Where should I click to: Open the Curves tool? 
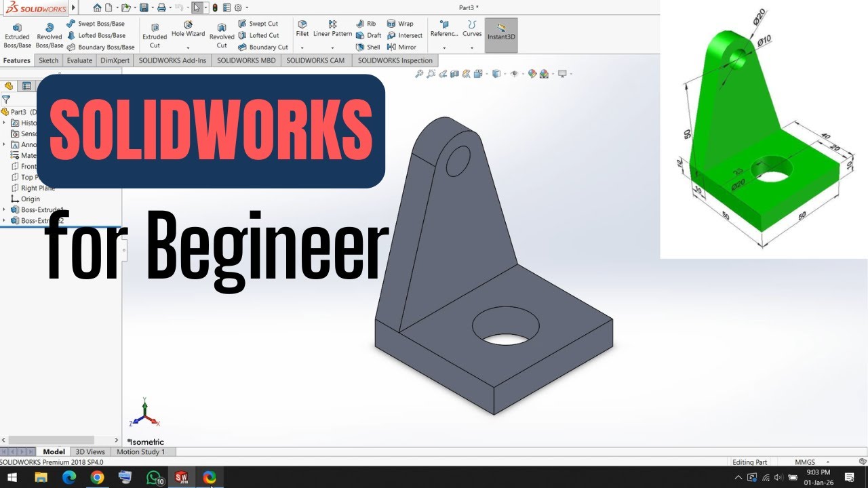pyautogui.click(x=472, y=29)
